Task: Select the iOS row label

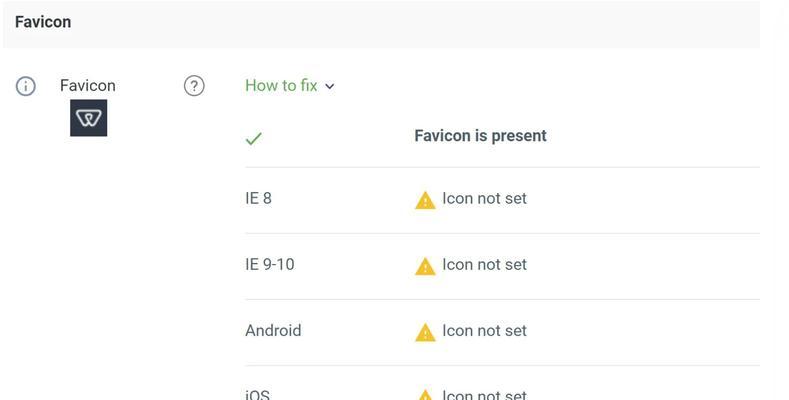Action: (x=258, y=394)
